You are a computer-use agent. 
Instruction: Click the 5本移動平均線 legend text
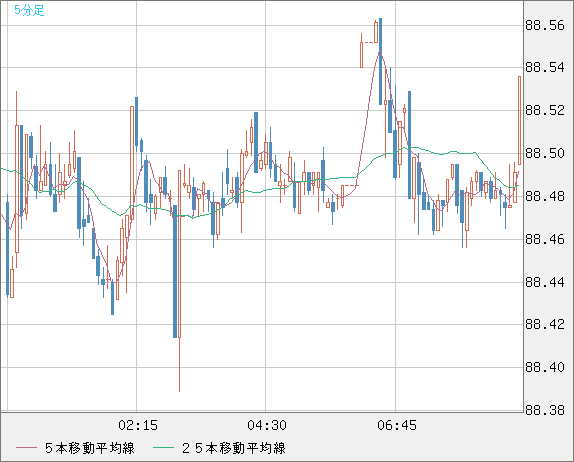(90, 448)
